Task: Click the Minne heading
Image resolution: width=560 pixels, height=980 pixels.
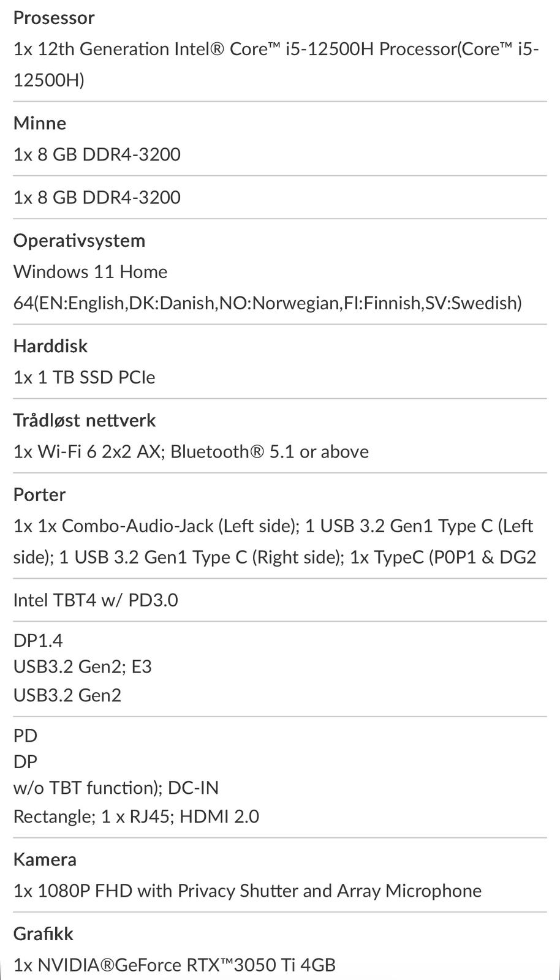Action: (x=40, y=123)
